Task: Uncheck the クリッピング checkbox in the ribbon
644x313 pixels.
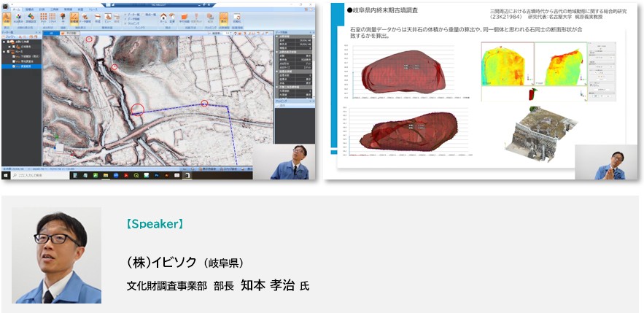Action: 126,22
